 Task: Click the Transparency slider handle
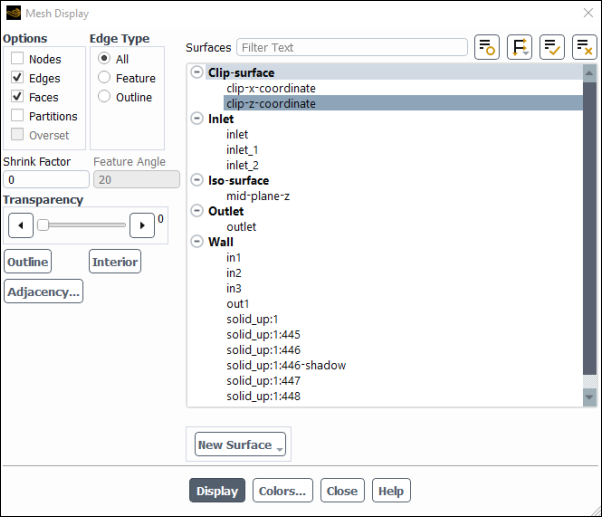pyautogui.click(x=43, y=225)
